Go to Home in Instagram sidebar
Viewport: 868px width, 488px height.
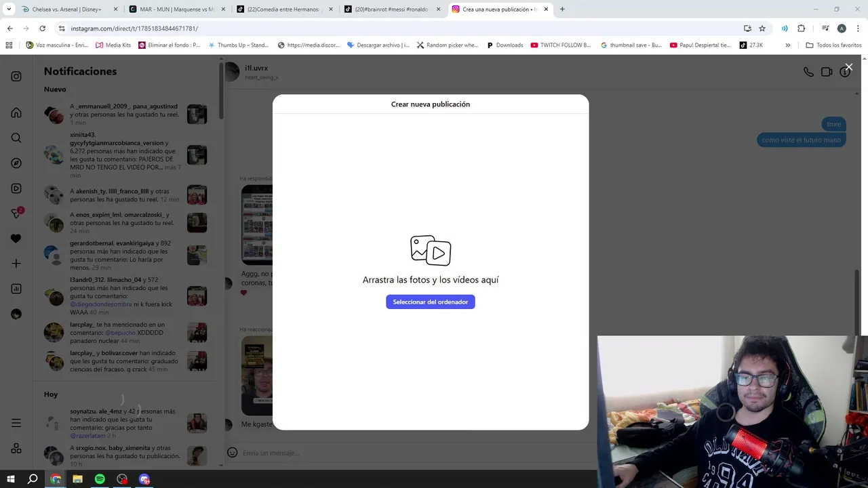[16, 113]
